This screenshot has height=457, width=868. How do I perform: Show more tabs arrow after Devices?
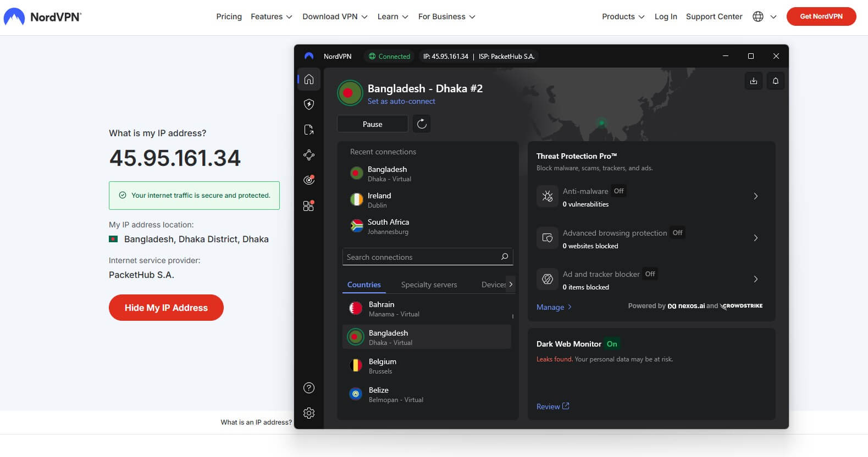tap(511, 284)
